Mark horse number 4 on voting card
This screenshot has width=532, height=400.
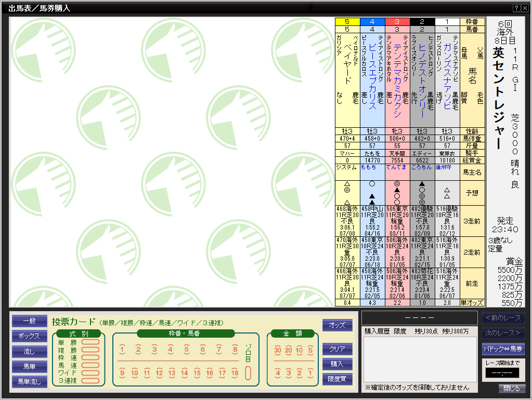tap(171, 350)
